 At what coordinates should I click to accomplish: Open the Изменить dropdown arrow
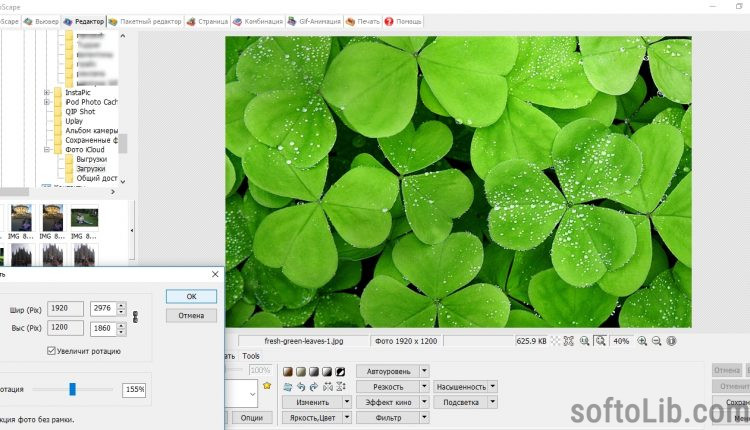coord(347,402)
